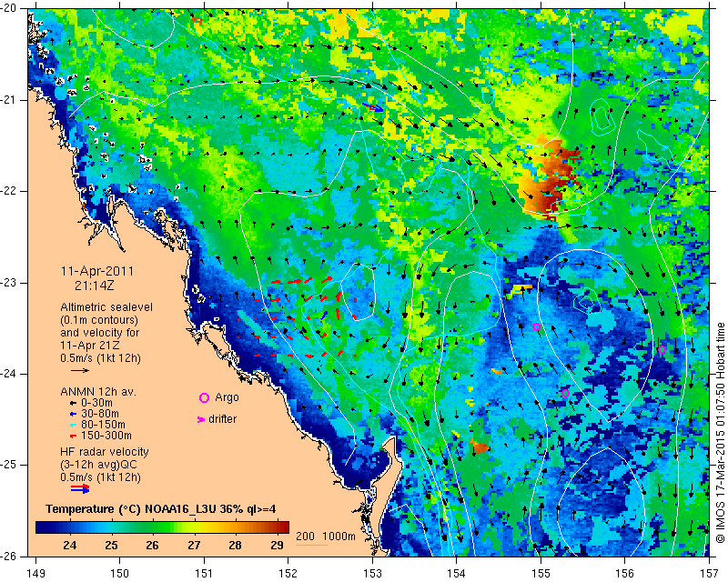Click the dark red 29°C end of colorbar
This screenshot has width=728, height=582.
pos(281,527)
